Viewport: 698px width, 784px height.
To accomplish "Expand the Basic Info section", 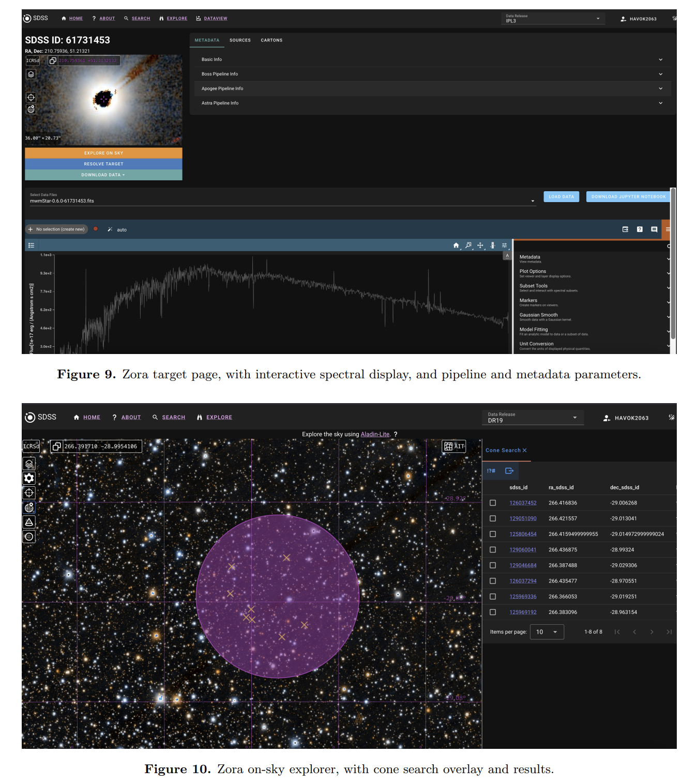I will coord(433,59).
